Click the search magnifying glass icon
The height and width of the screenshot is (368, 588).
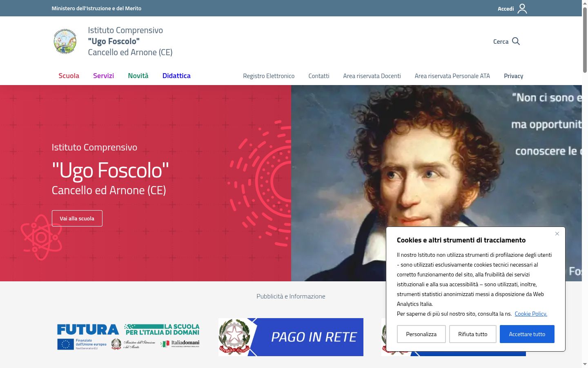click(x=516, y=41)
